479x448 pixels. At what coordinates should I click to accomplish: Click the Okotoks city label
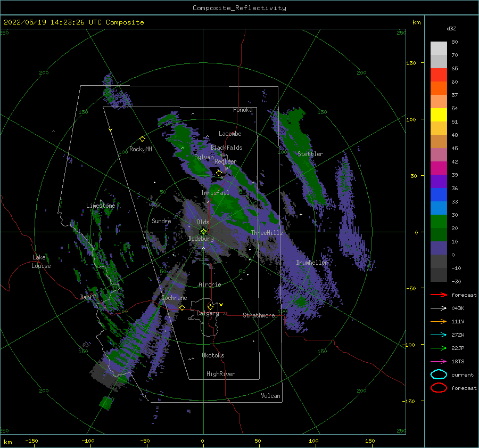pos(213,356)
